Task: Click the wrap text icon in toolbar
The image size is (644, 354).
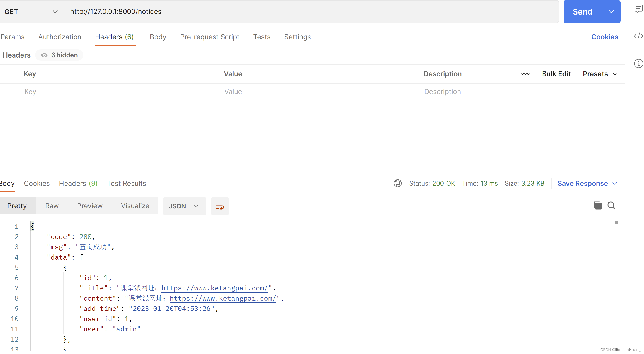Action: tap(220, 206)
